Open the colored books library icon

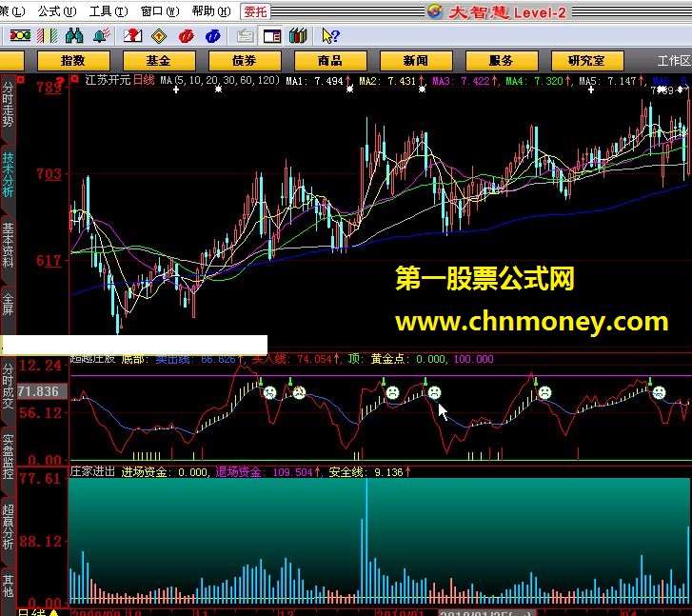(298, 36)
